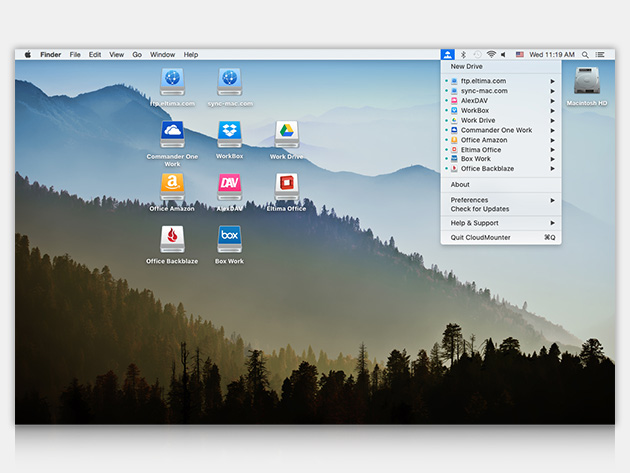Viewport: 630px width, 473px height.
Task: Expand the Eltima Office submenu arrow
Action: 552,149
